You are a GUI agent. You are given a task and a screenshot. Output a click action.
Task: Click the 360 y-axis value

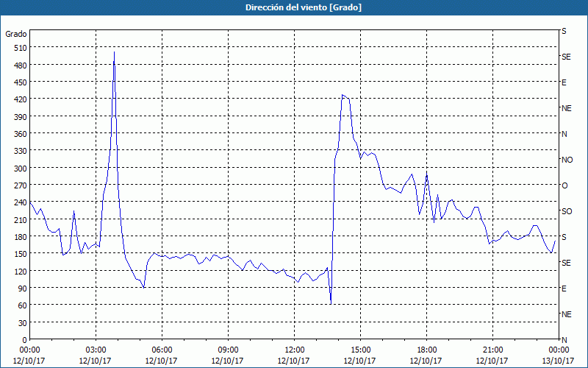21,134
